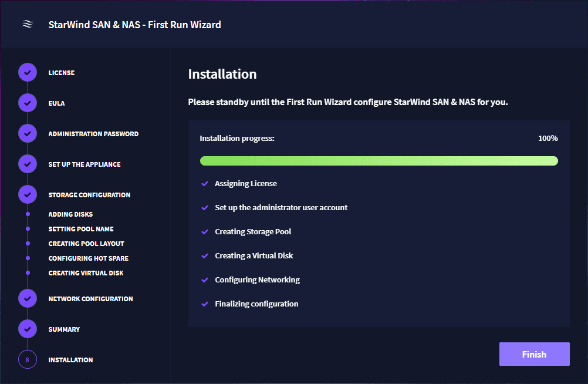Click the Network Configuration step checkmark circle
This screenshot has width=588, height=384.
(x=28, y=298)
